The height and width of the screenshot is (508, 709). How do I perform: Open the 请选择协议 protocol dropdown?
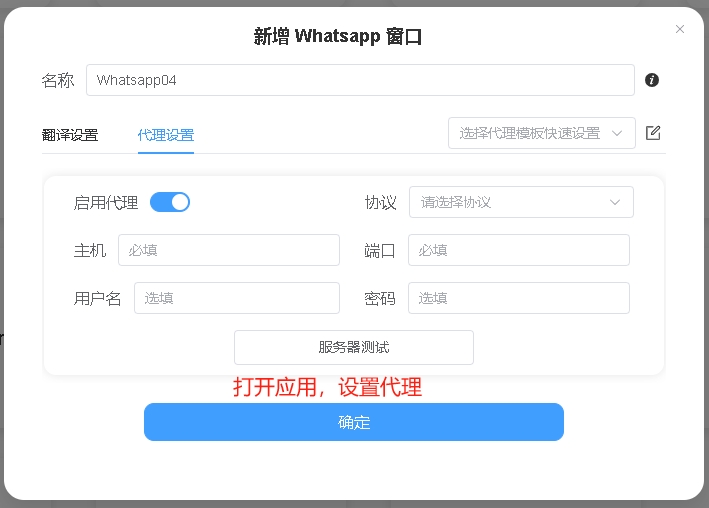[x=521, y=202]
